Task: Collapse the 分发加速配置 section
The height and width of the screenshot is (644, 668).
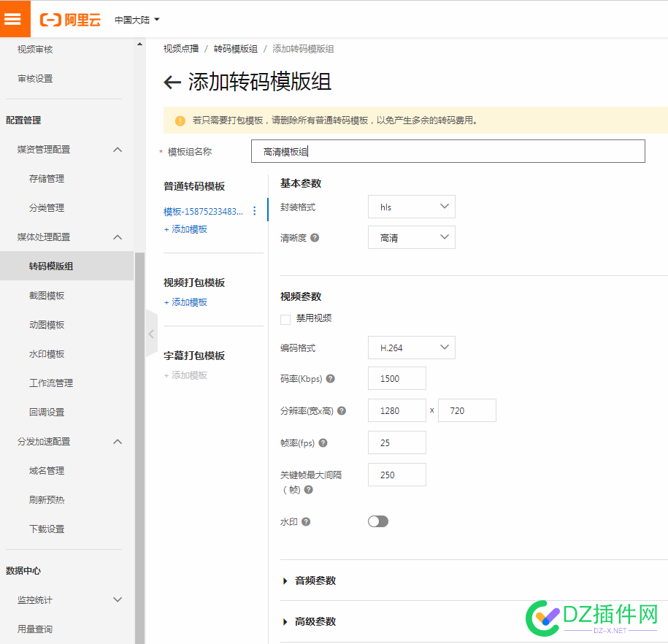Action: click(118, 442)
